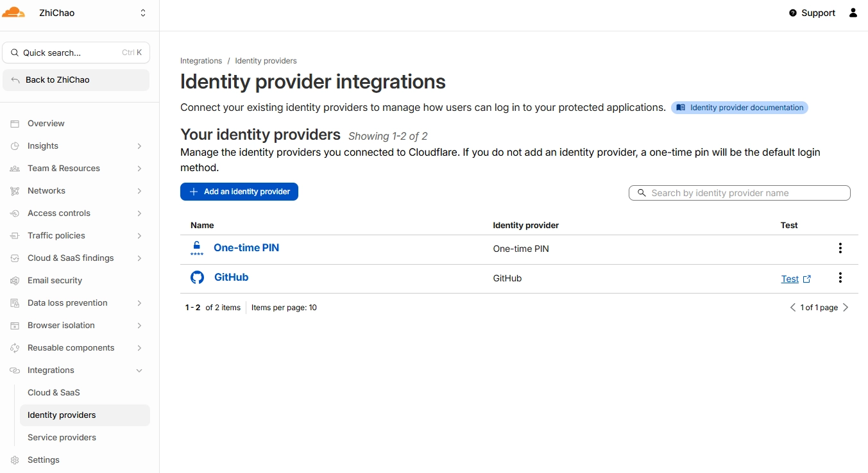Open actions menu for One-time PIN row
This screenshot has height=473, width=868.
[x=840, y=249]
